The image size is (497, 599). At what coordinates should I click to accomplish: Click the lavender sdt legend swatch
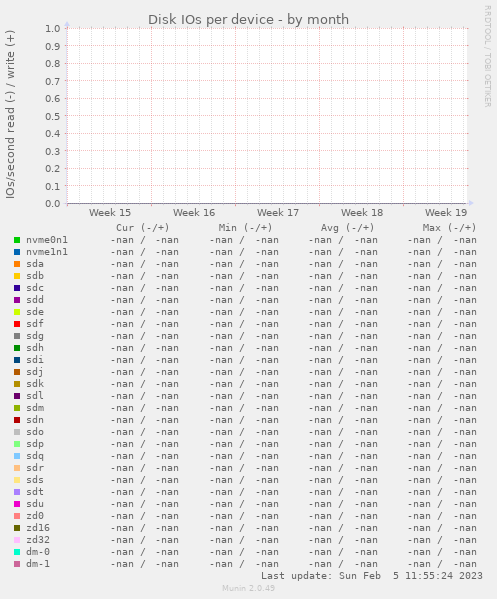[17, 492]
